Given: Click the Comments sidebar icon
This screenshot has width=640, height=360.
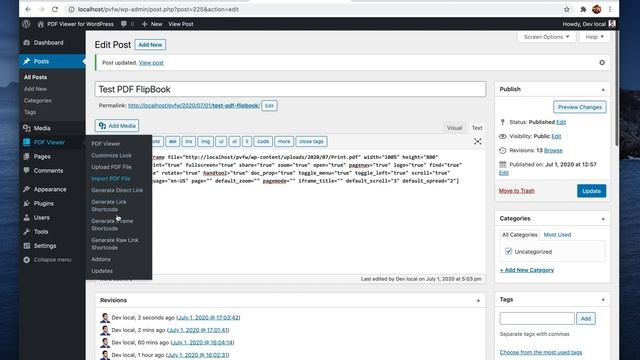Looking at the screenshot, I should pos(27,170).
